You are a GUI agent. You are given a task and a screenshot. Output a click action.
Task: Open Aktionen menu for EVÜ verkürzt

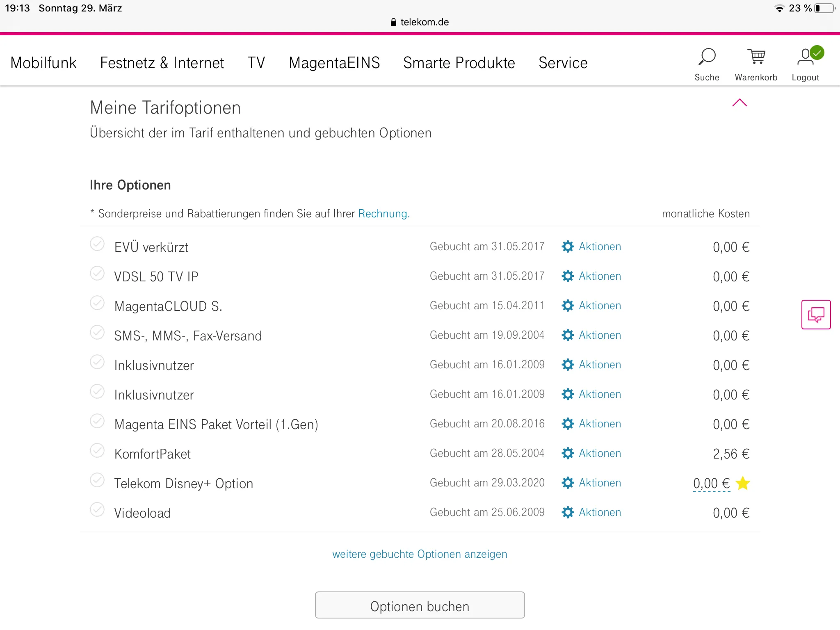tap(600, 247)
